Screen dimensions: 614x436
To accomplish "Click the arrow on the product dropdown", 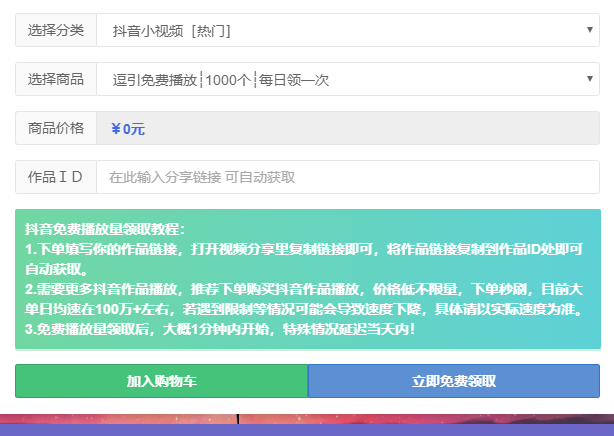I will (590, 79).
